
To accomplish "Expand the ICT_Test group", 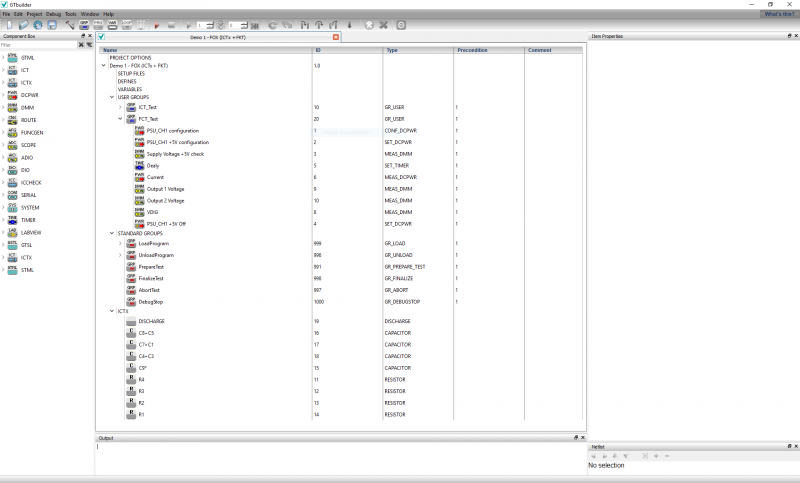I will (120, 107).
